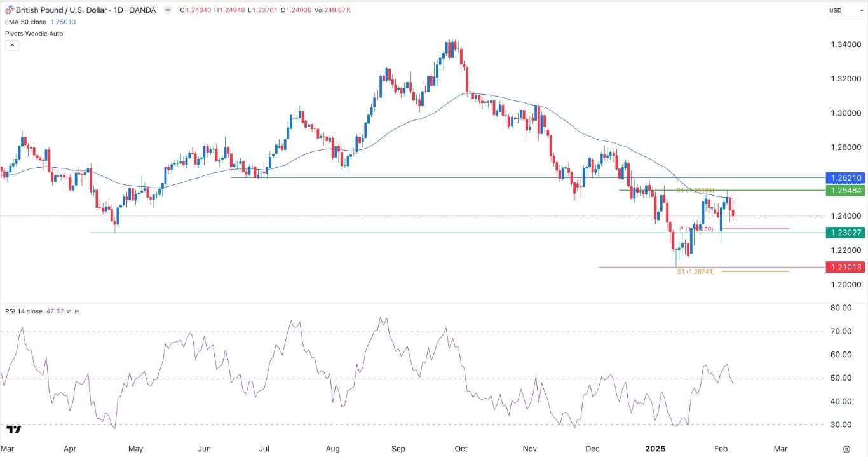Click the red 1.21013 price level label
The height and width of the screenshot is (457, 868).
pyautogui.click(x=845, y=266)
